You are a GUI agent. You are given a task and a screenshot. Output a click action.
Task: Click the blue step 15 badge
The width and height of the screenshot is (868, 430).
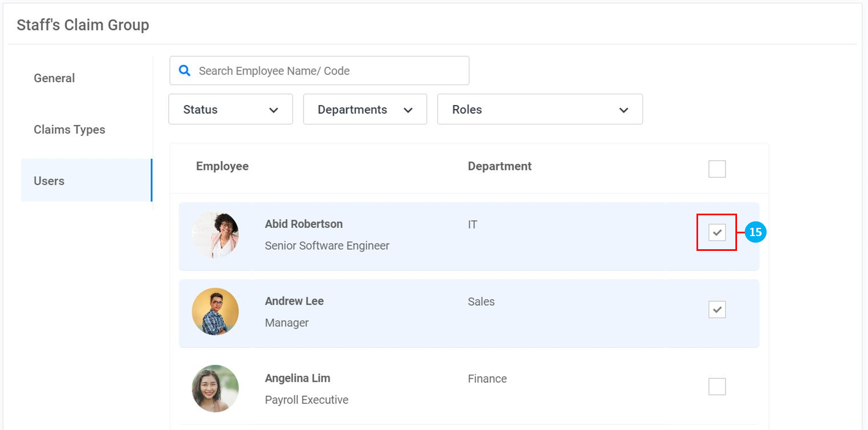[755, 232]
